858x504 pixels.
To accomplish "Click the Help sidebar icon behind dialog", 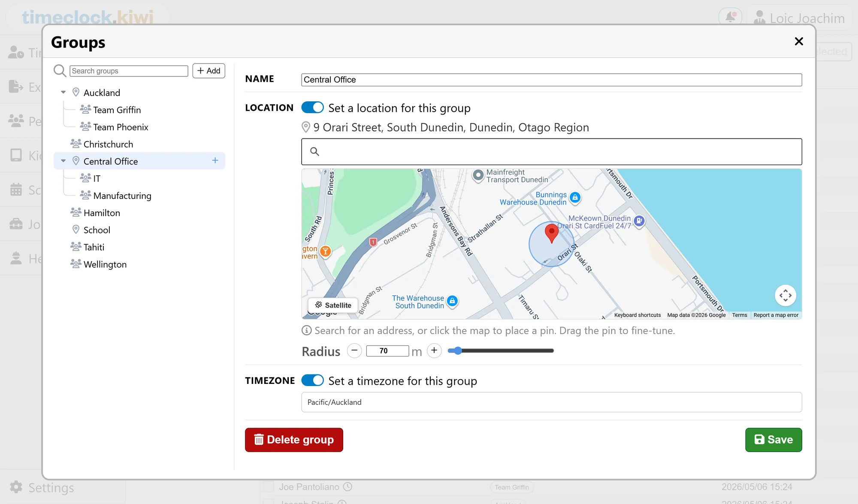I will (16, 258).
